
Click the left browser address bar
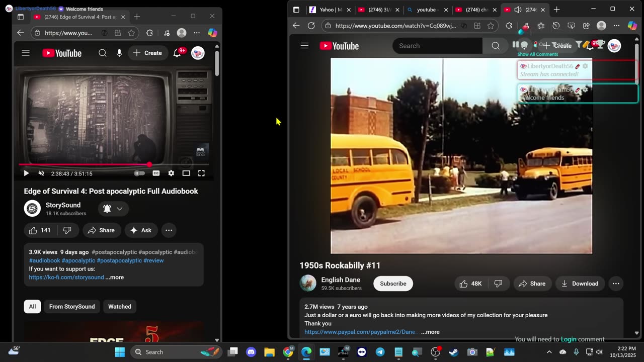point(68,33)
